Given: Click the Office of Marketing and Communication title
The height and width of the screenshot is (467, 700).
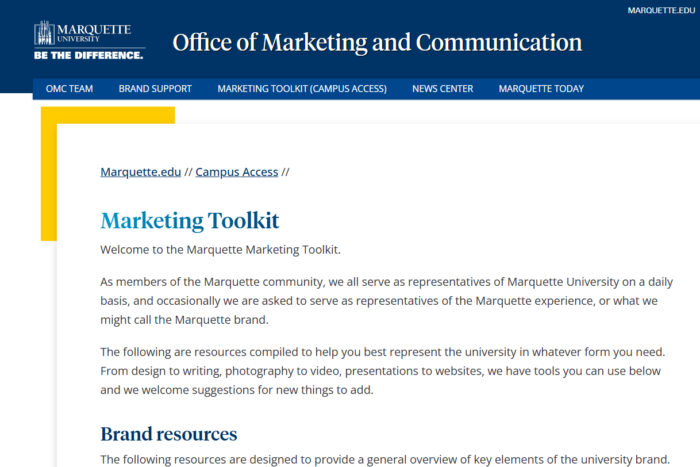Looking at the screenshot, I should point(377,43).
